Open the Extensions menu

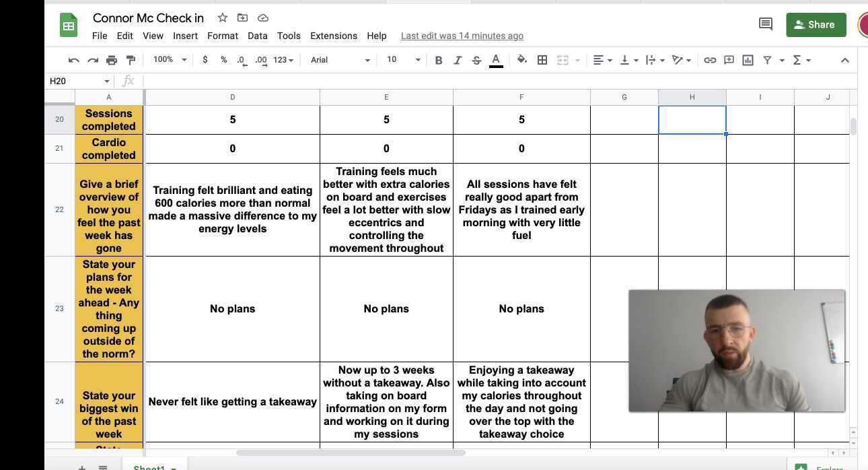333,36
